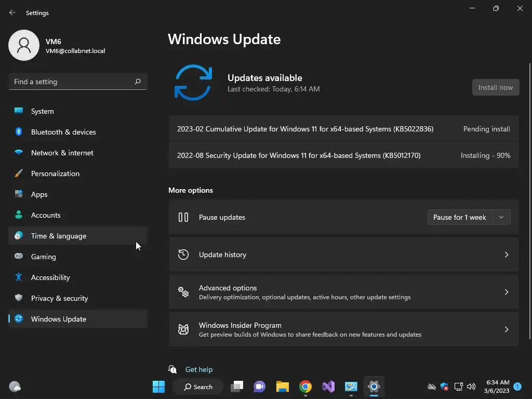Click the Personalization paintbrush icon
The width and height of the screenshot is (532, 399).
click(x=19, y=174)
